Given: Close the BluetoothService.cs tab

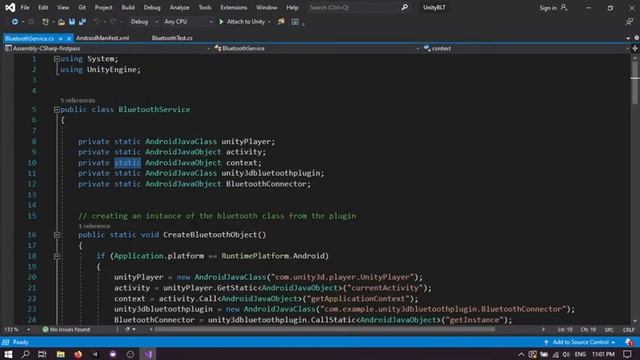Looking at the screenshot, I should (x=69, y=38).
